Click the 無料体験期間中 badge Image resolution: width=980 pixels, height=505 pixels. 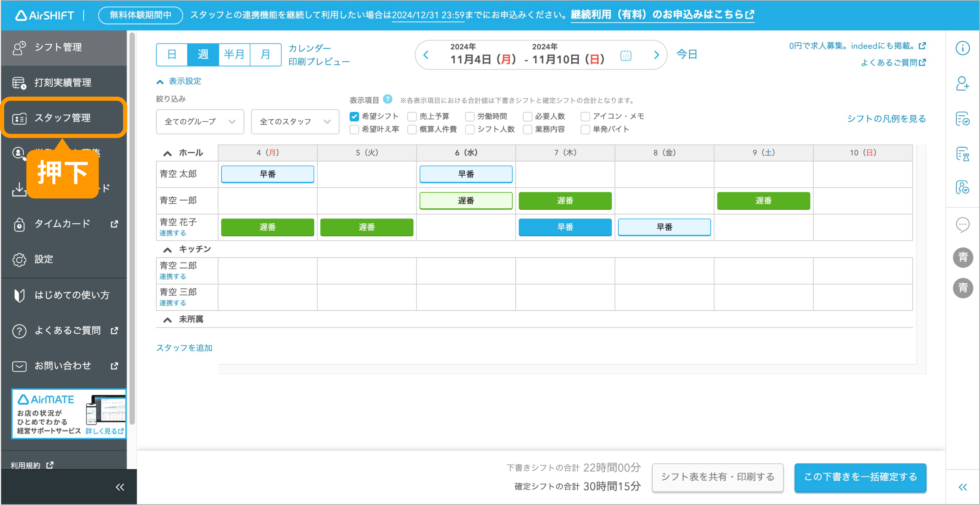point(140,15)
